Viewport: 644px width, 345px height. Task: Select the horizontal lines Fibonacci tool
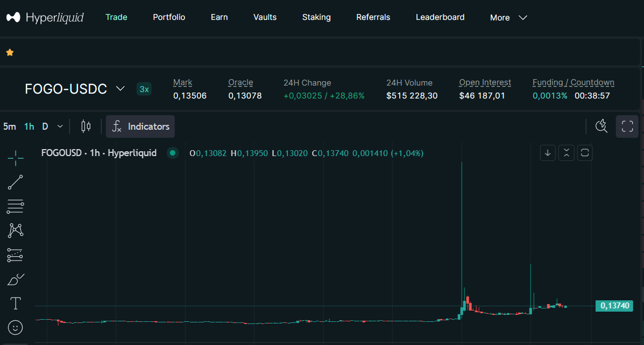tap(16, 206)
